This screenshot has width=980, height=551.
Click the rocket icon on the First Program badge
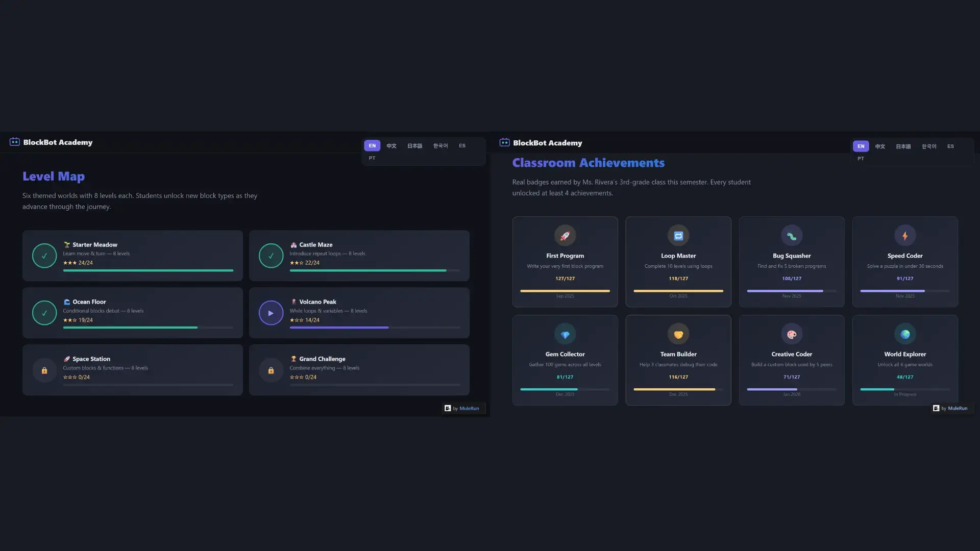(565, 235)
